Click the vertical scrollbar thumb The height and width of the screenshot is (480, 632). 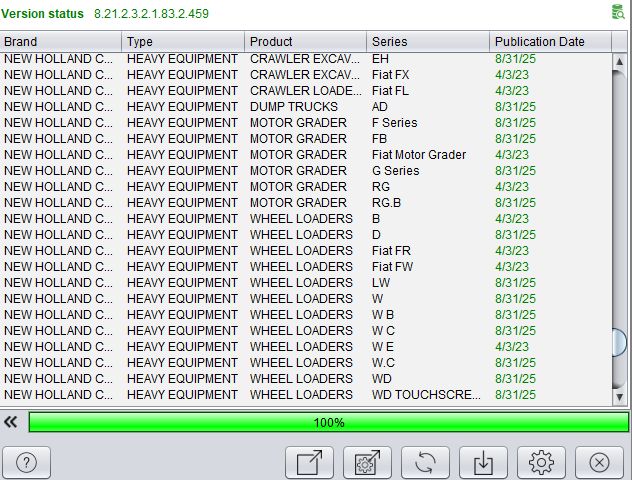[620, 343]
